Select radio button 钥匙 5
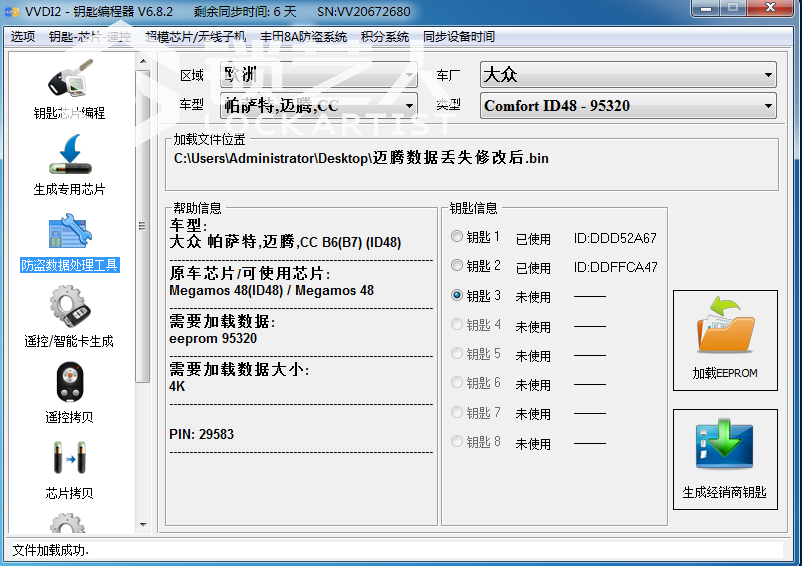The width and height of the screenshot is (802, 566). tap(457, 354)
